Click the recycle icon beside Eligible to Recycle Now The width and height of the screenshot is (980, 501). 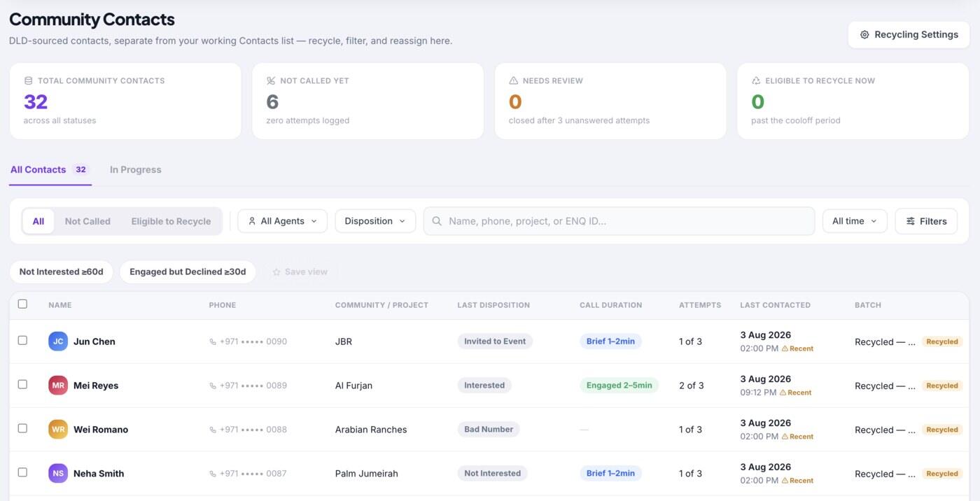pyautogui.click(x=756, y=80)
